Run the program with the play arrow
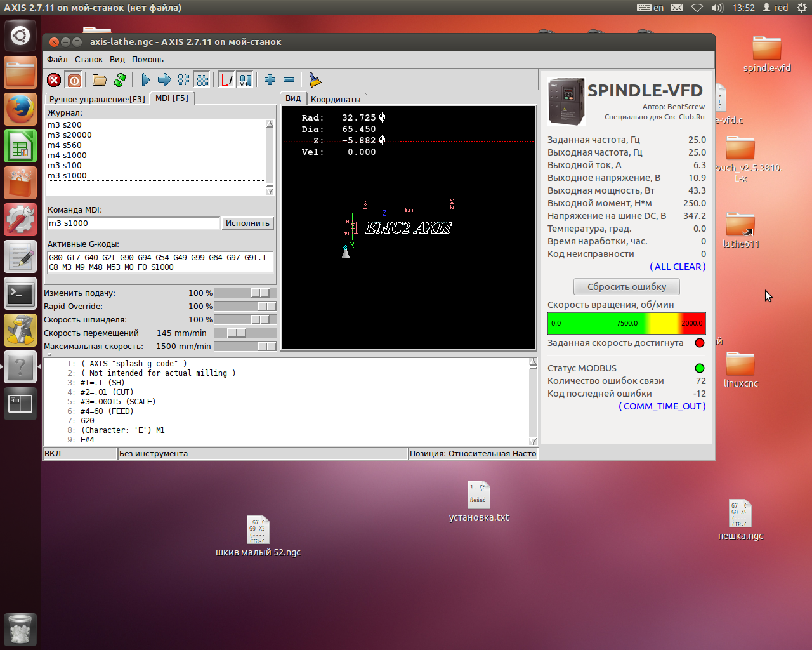The height and width of the screenshot is (650, 812). point(145,80)
